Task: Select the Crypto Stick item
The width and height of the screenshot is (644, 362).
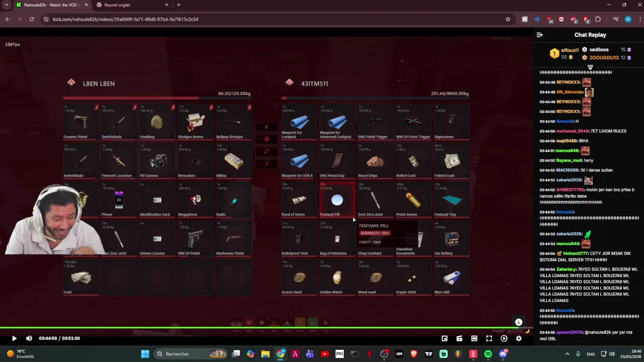Action: 414,277
